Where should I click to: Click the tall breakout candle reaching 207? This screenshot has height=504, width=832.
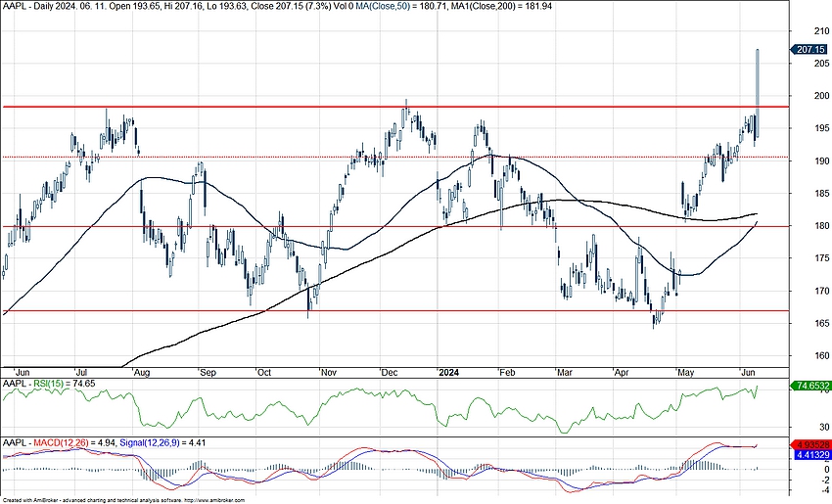pyautogui.click(x=758, y=93)
